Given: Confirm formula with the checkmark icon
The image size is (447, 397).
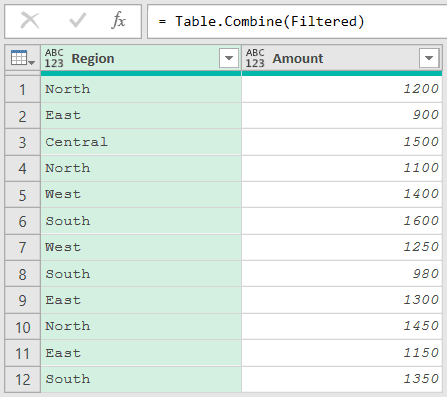Looking at the screenshot, I should 77,21.
